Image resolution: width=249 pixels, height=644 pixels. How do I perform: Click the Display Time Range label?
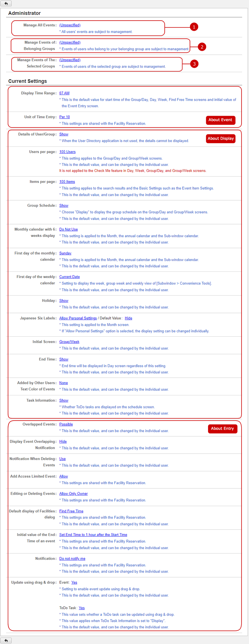[39, 93]
